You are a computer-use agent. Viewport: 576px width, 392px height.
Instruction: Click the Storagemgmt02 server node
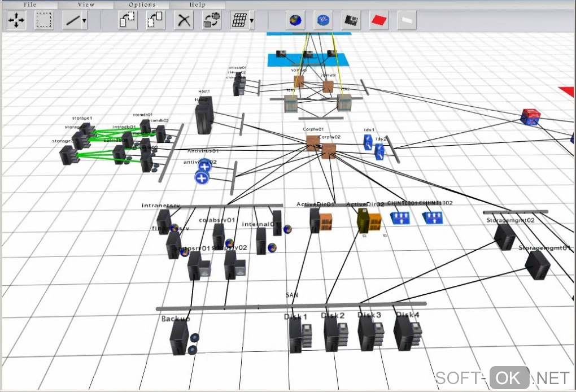pos(505,237)
